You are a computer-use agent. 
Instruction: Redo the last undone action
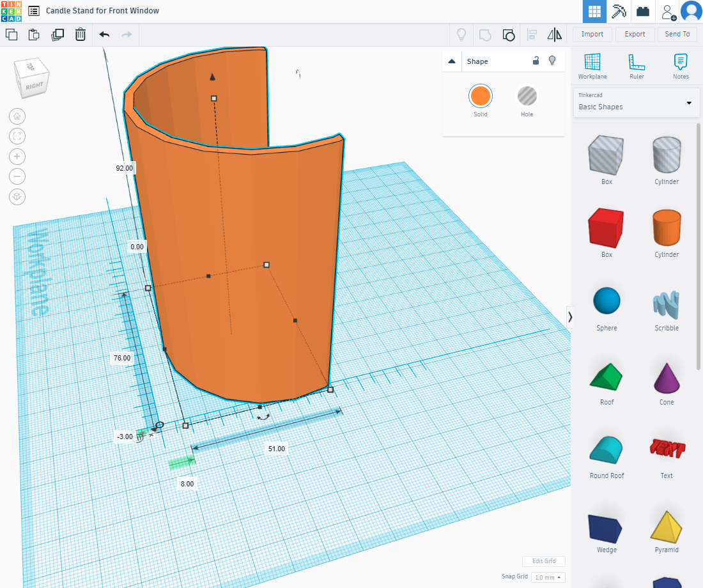pos(127,35)
